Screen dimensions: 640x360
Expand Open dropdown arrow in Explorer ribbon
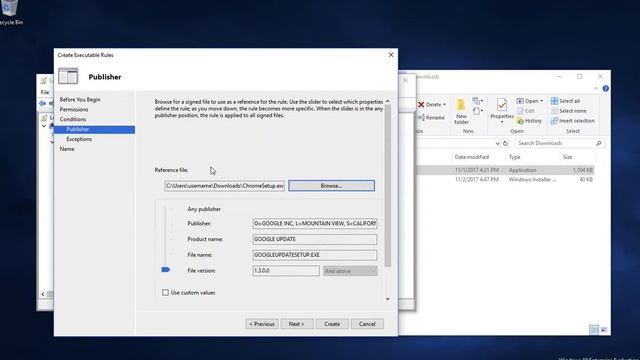click(542, 101)
